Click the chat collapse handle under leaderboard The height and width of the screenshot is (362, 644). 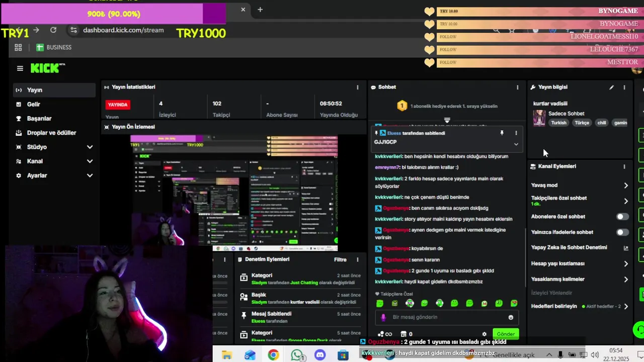pyautogui.click(x=447, y=120)
